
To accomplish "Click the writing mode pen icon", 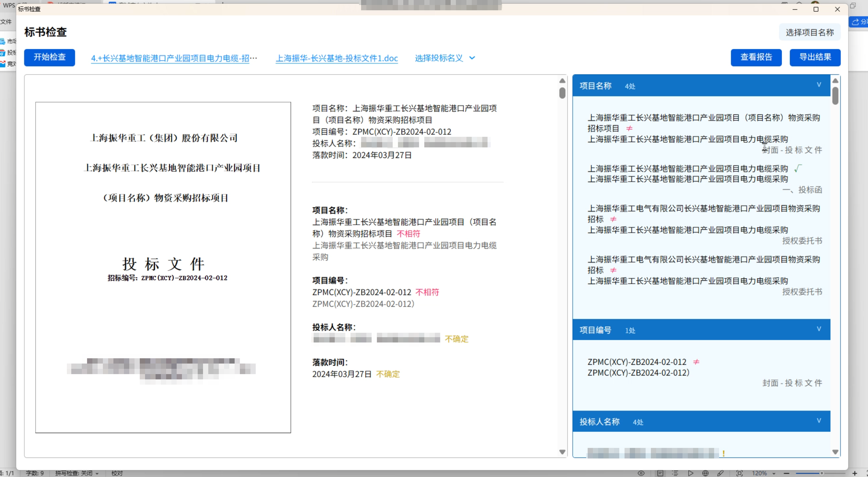I will click(720, 473).
